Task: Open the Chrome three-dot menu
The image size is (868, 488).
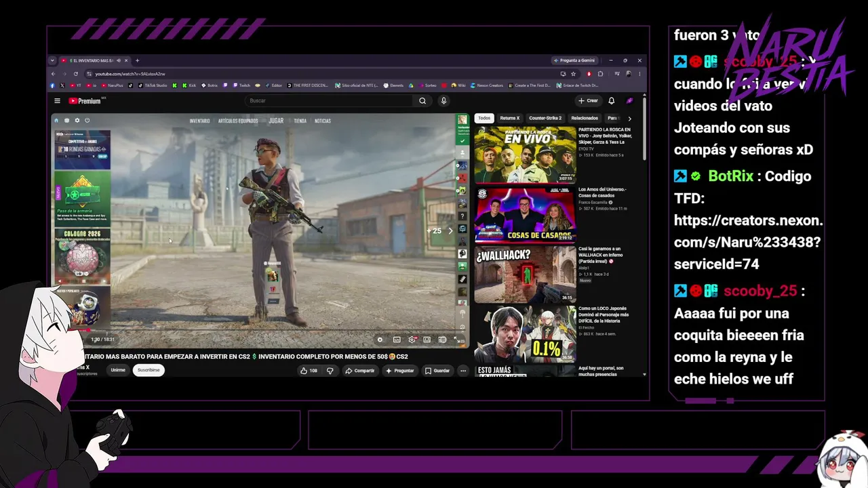Action: 639,74
